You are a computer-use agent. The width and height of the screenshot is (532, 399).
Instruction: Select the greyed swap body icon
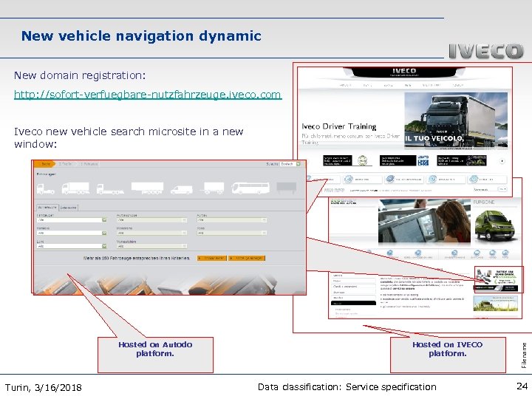point(287,187)
